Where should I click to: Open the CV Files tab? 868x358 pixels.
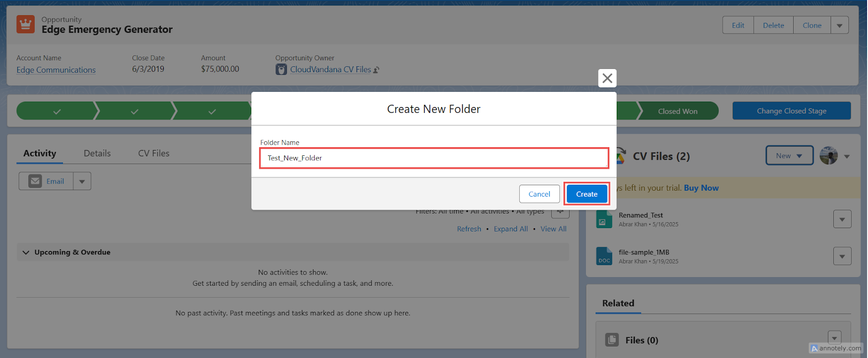pyautogui.click(x=154, y=154)
